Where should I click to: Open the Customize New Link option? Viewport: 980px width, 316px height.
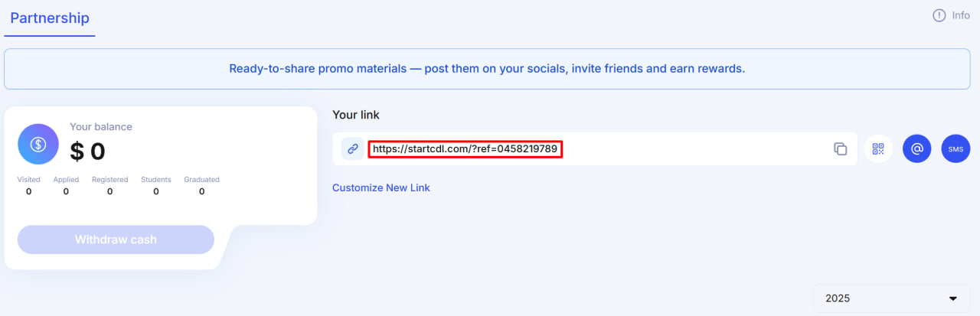(381, 187)
